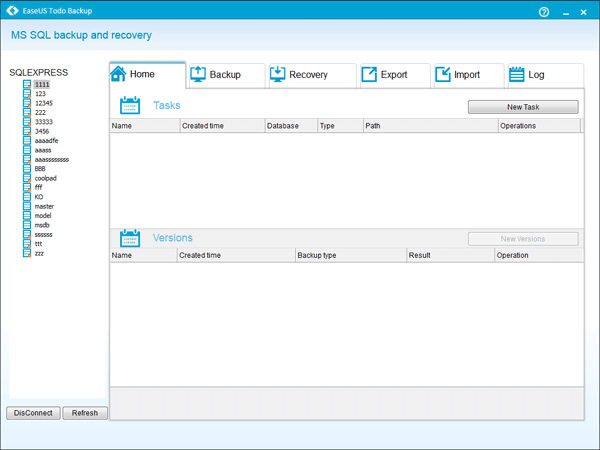
Task: Select the 1111 database entry
Action: [41, 85]
